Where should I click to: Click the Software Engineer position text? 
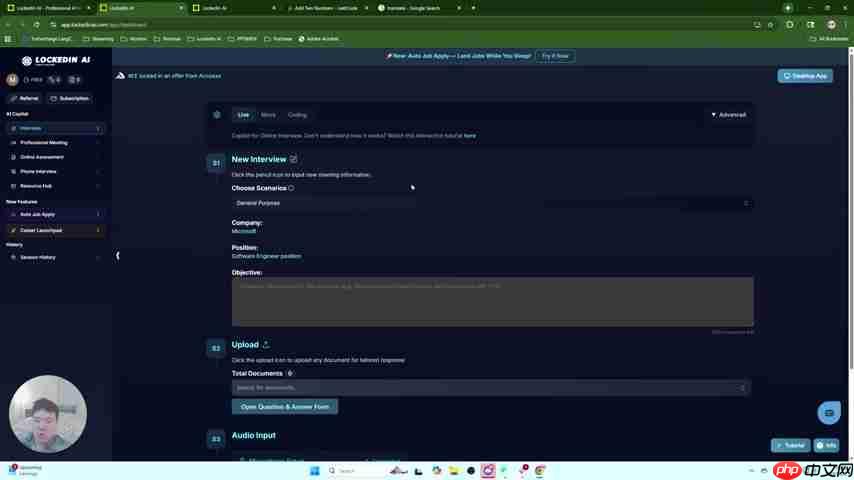[266, 256]
